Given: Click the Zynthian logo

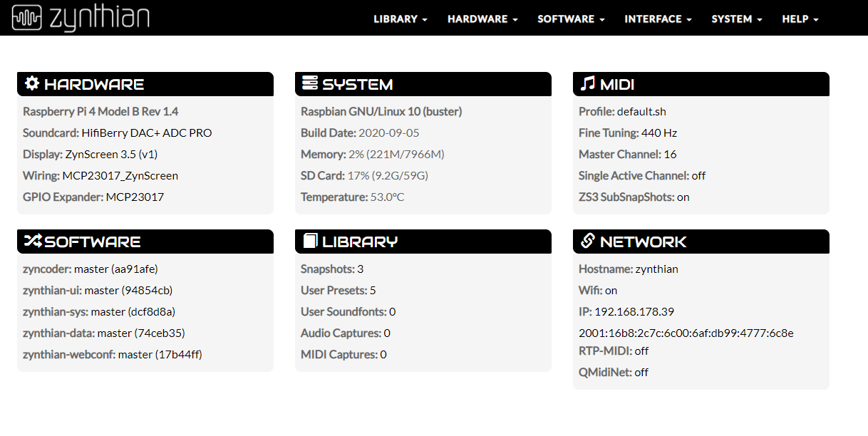Looking at the screenshot, I should [81, 18].
